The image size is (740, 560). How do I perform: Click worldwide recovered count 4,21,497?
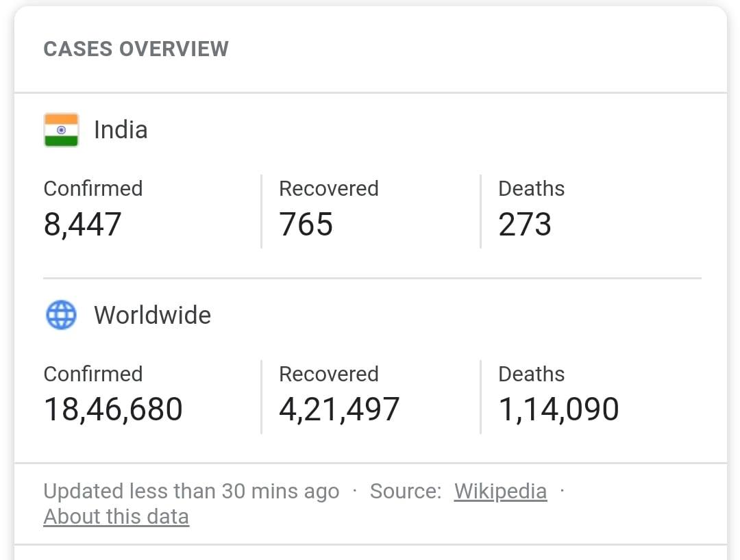coord(339,409)
